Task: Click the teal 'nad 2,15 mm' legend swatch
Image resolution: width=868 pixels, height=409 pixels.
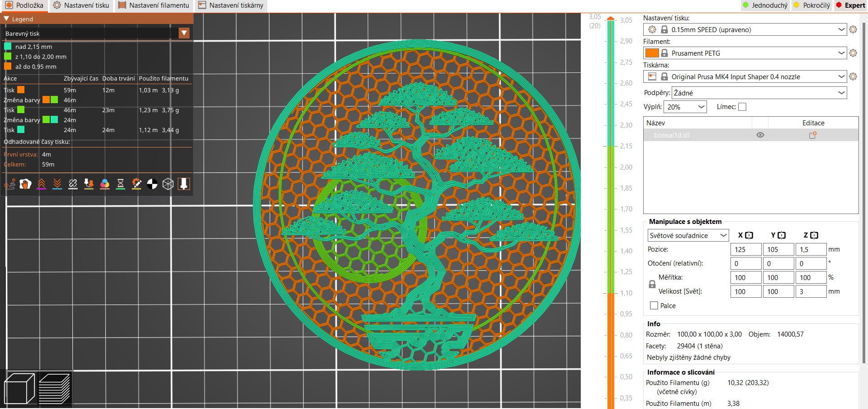Action: pyautogui.click(x=8, y=47)
